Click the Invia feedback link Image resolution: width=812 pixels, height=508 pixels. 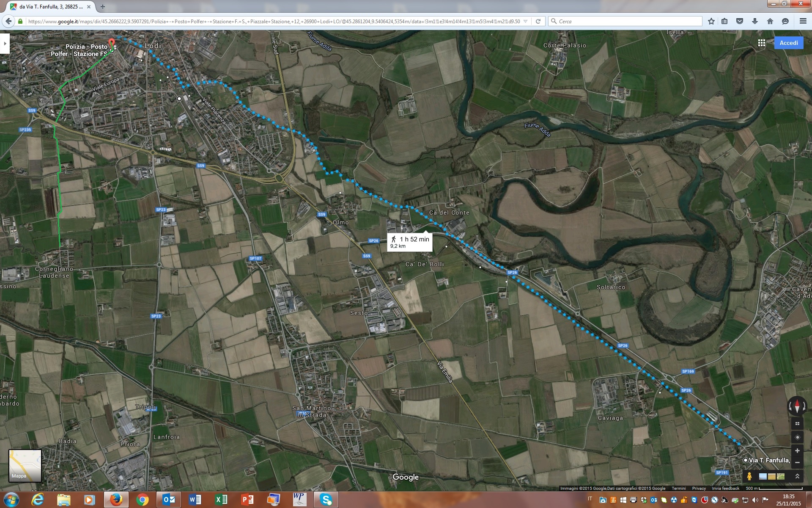pyautogui.click(x=725, y=488)
